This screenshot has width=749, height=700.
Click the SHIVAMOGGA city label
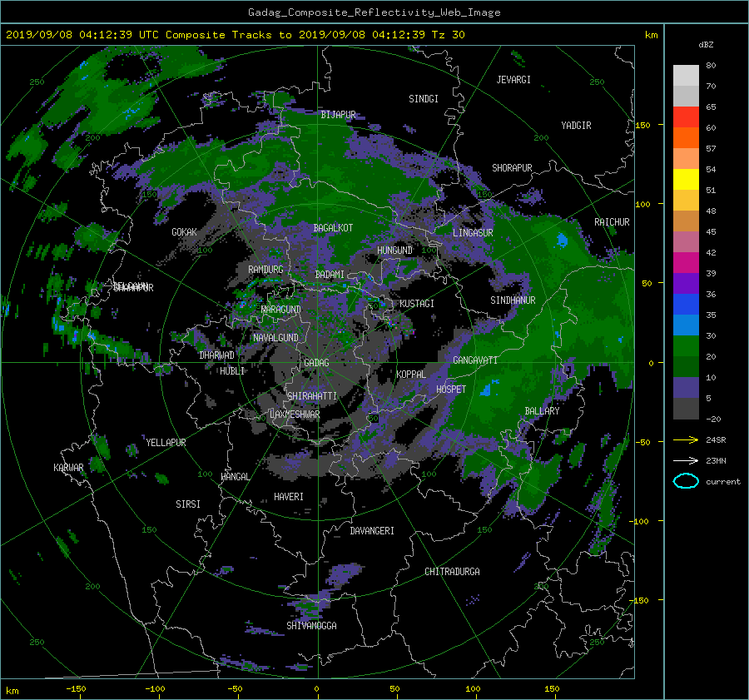311,625
